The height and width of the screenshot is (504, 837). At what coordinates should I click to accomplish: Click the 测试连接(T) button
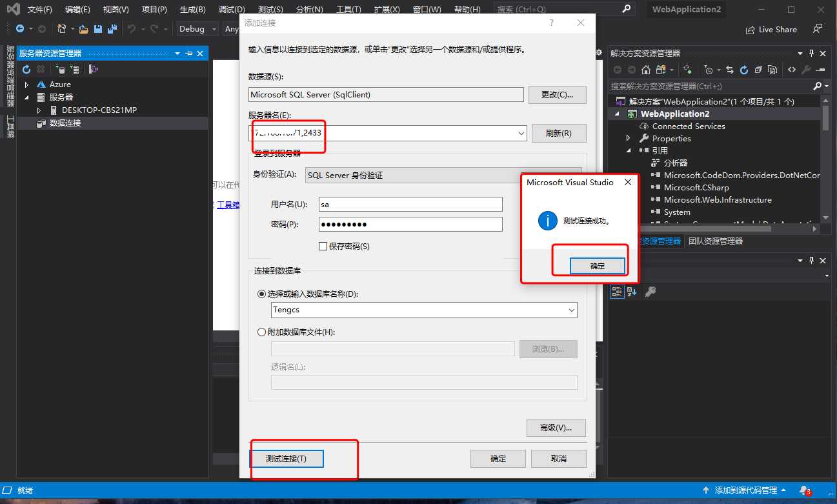[x=286, y=459]
